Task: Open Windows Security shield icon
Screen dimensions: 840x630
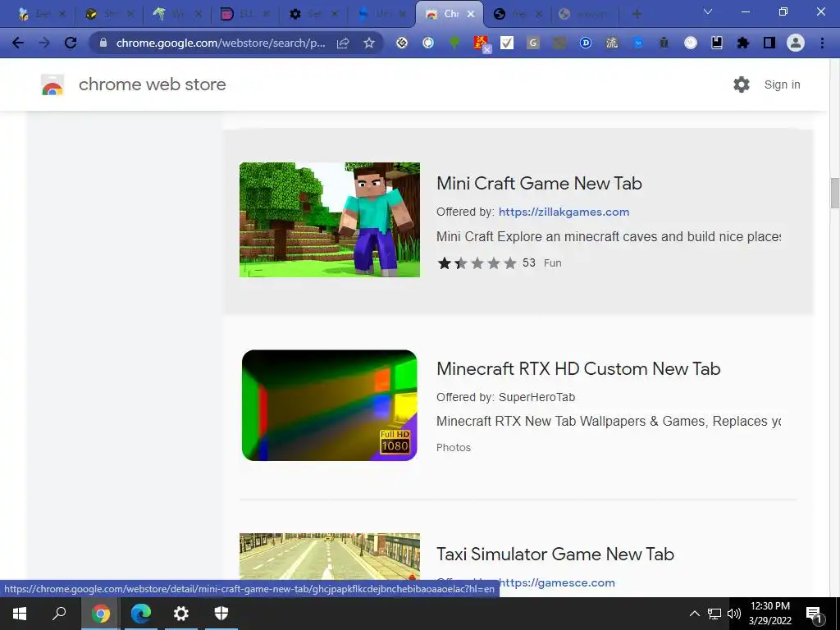Action: pos(221,614)
